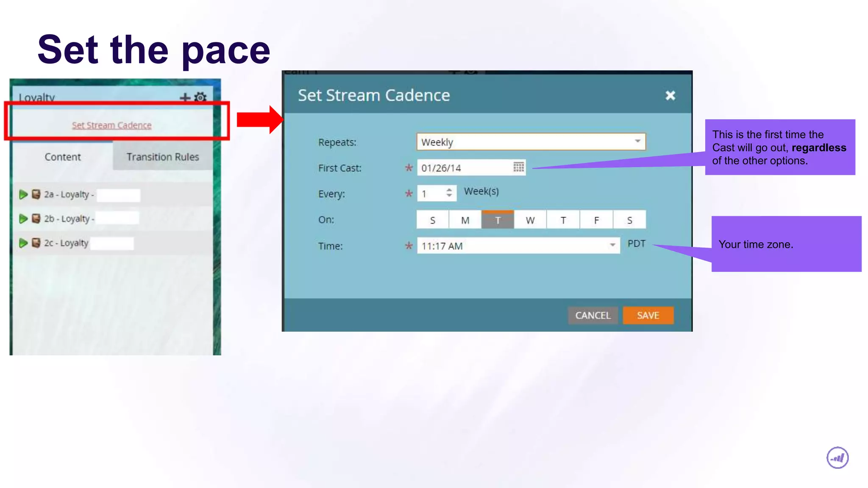Screen dimensions: 868x488
Task: Click the email icon next to 2c - Loyalty
Action: [x=36, y=243]
